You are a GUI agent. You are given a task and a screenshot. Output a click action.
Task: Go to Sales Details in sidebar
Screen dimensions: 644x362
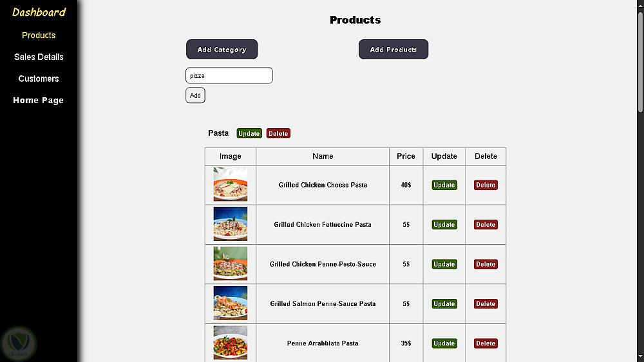(39, 57)
